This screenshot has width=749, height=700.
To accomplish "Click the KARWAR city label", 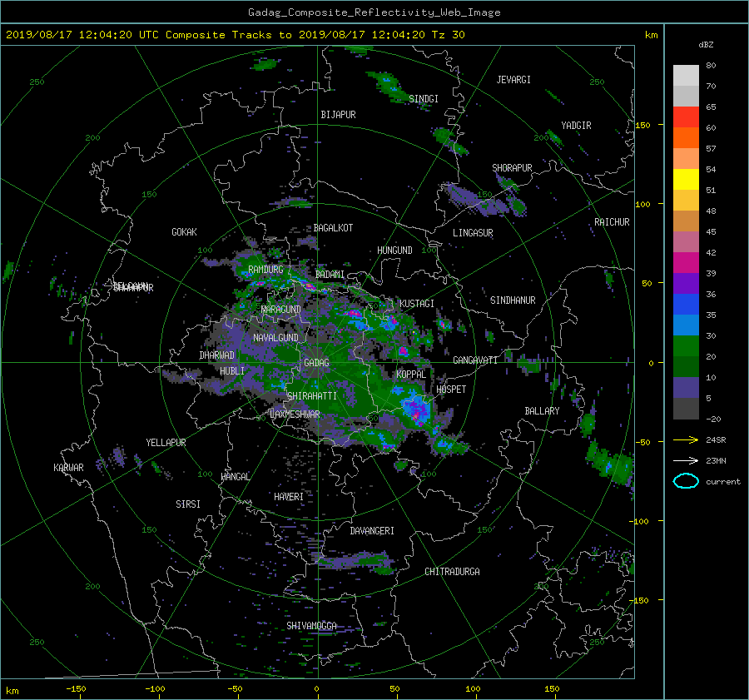I will [68, 468].
